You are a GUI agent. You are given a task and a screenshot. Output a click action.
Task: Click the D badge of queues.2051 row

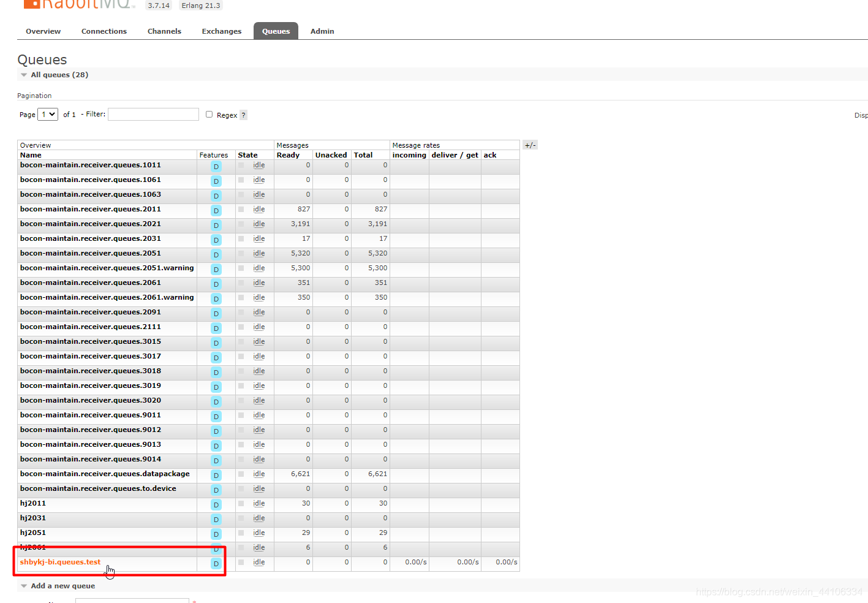click(x=216, y=255)
